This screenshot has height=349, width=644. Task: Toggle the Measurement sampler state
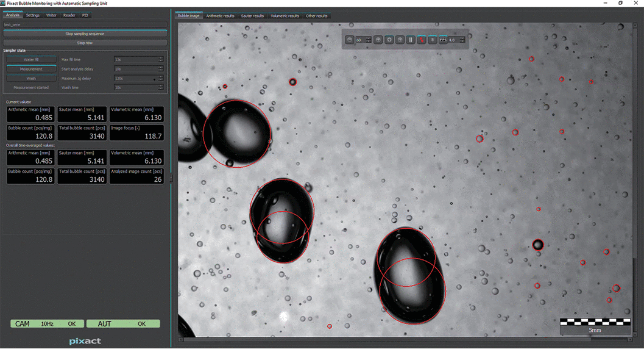click(x=30, y=69)
